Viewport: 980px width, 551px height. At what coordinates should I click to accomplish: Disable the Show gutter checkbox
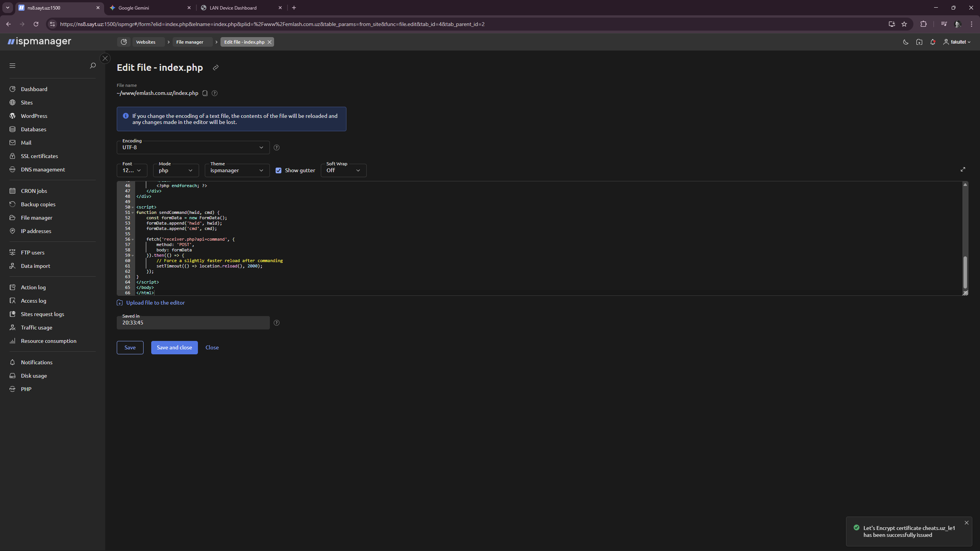[x=278, y=170]
